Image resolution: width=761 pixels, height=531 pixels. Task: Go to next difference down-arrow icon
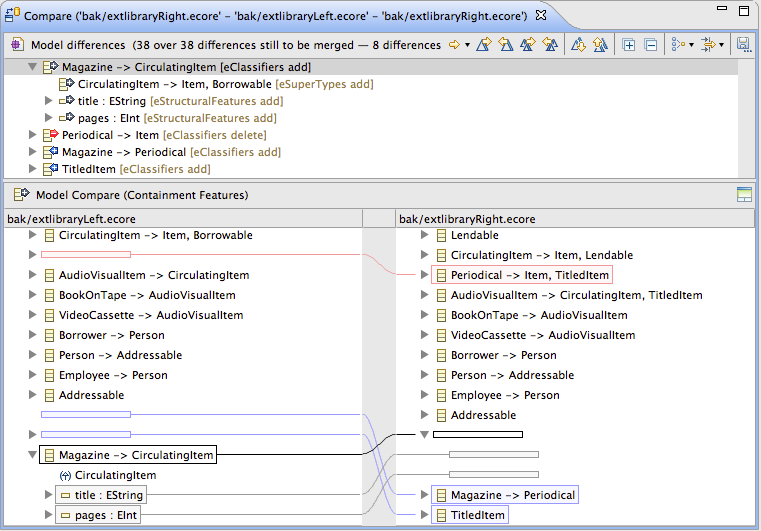578,45
